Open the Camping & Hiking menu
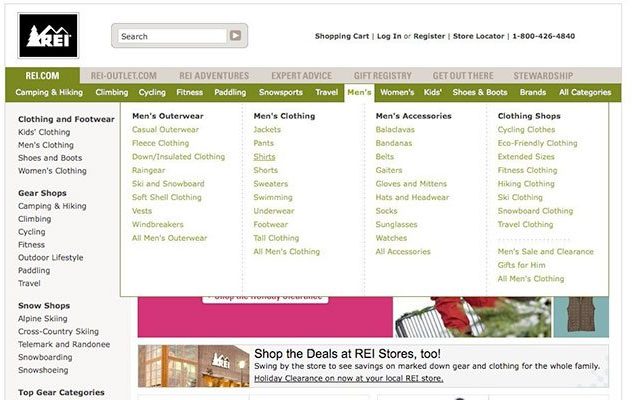Image resolution: width=632 pixels, height=400 pixels. tap(49, 92)
